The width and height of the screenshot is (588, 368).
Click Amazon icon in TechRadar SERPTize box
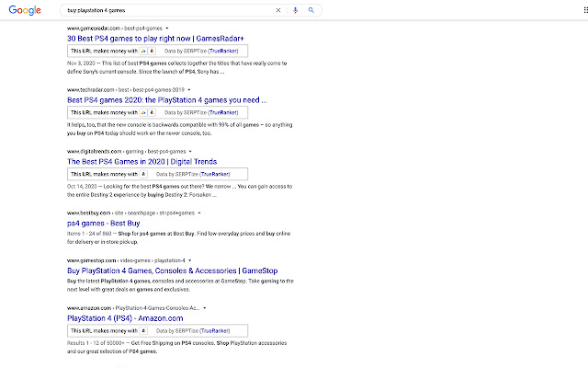(x=152, y=112)
